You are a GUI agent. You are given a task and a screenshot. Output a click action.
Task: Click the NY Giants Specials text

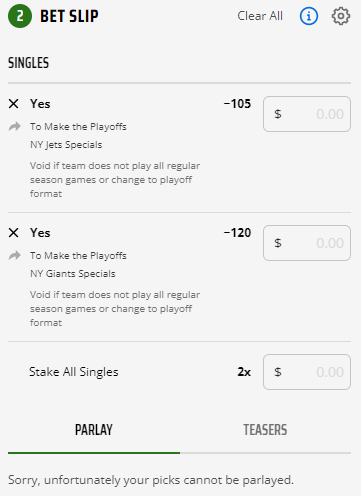[x=73, y=274]
